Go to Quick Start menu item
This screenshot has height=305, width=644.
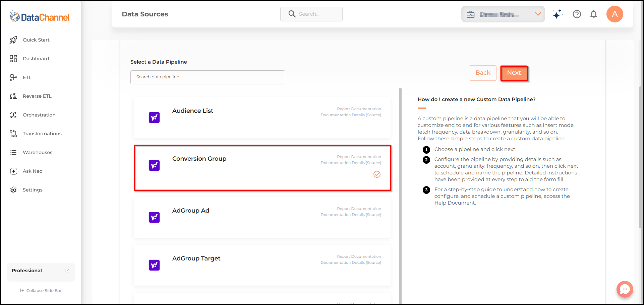click(x=36, y=40)
